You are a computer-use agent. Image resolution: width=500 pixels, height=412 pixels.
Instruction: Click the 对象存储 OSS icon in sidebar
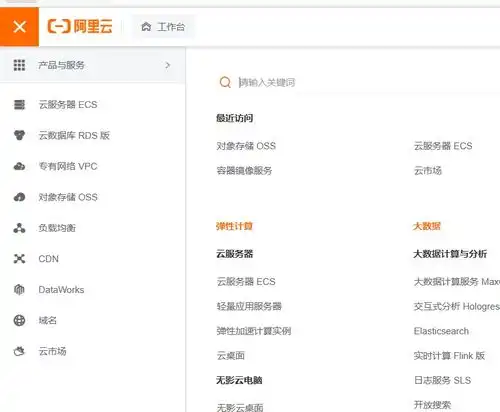click(19, 197)
